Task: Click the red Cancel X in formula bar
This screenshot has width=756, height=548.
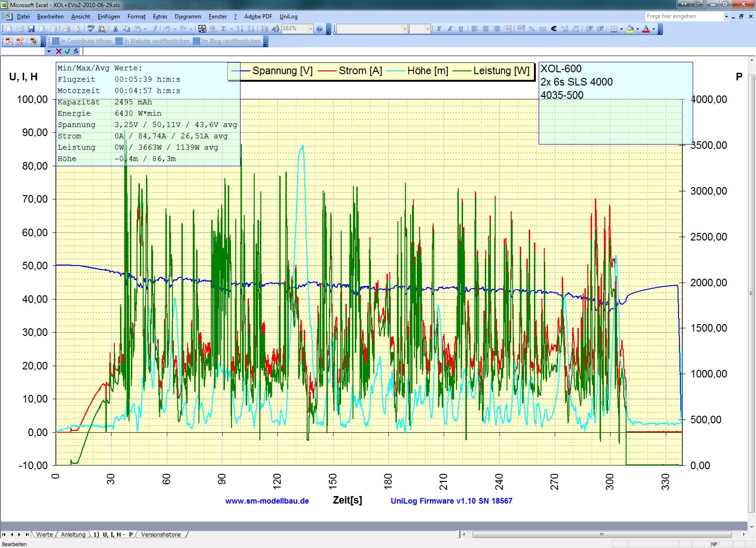Action: [59, 51]
